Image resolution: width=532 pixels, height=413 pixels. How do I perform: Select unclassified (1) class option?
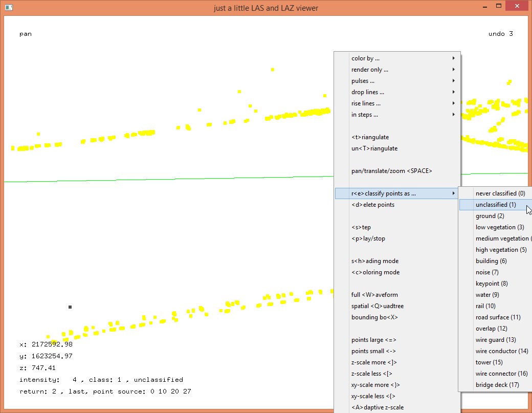pos(495,205)
